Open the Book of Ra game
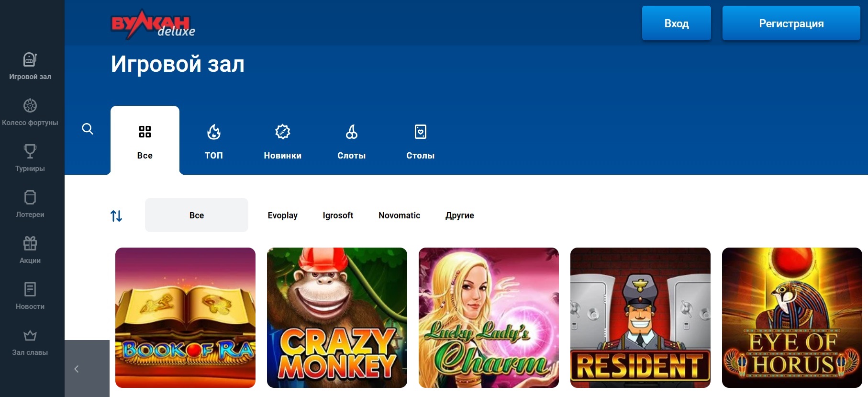This screenshot has height=397, width=868. click(185, 318)
